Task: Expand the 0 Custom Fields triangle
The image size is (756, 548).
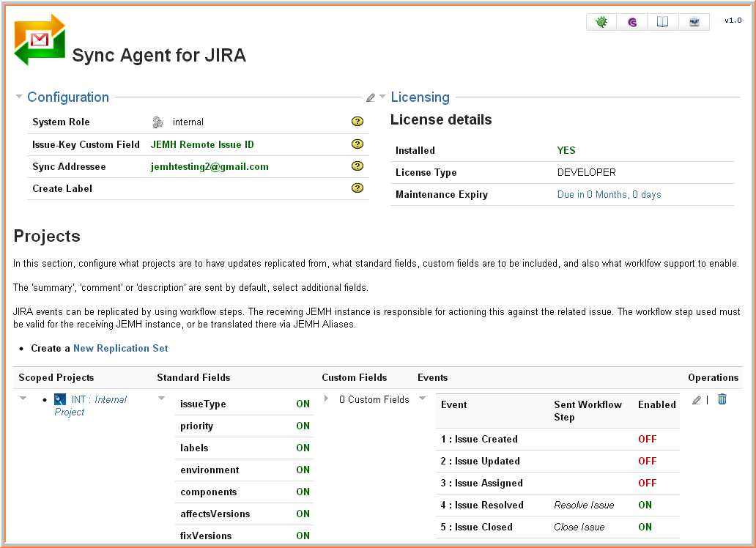Action: tap(327, 399)
